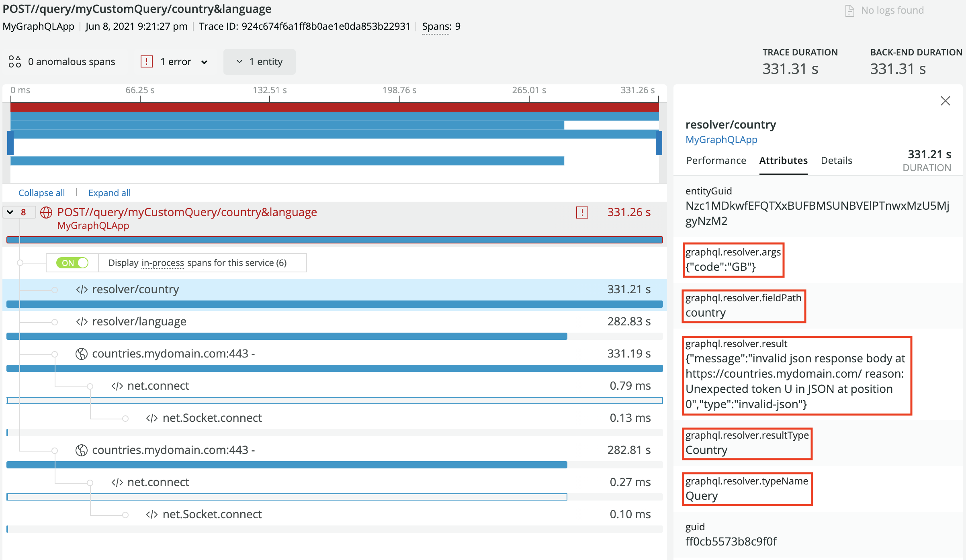Click external globe icon on first countries.mydomain.com span
This screenshot has width=966, height=560.
click(x=82, y=354)
